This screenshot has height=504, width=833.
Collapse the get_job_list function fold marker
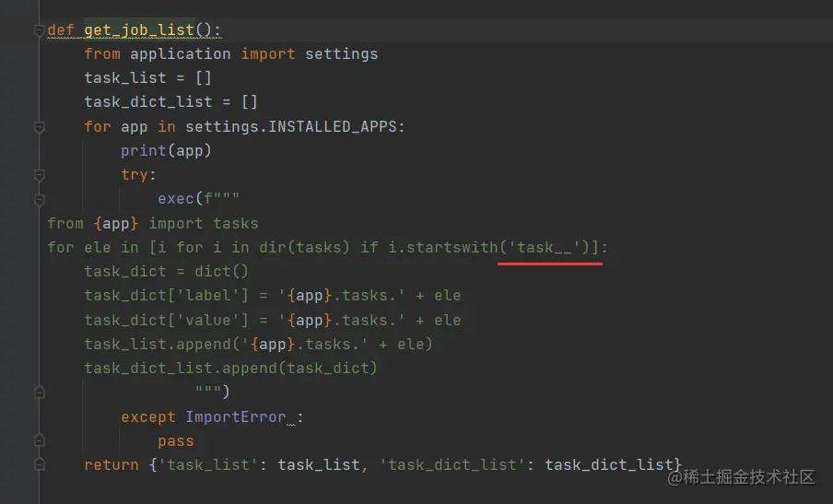[x=40, y=30]
